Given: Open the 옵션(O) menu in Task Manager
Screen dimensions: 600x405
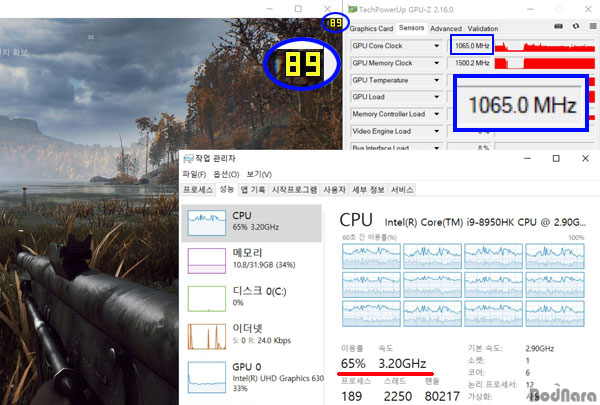Looking at the screenshot, I should (226, 175).
